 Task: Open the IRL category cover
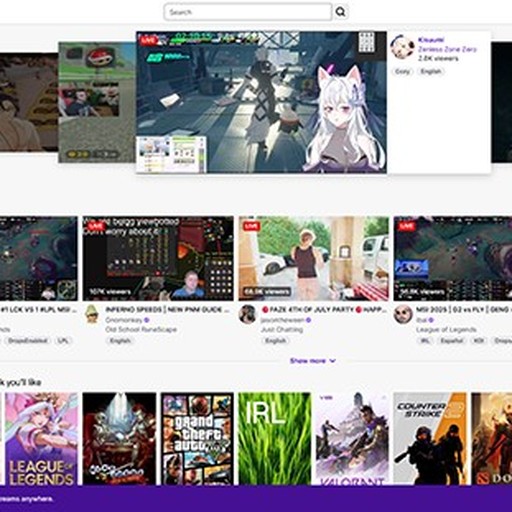275,439
